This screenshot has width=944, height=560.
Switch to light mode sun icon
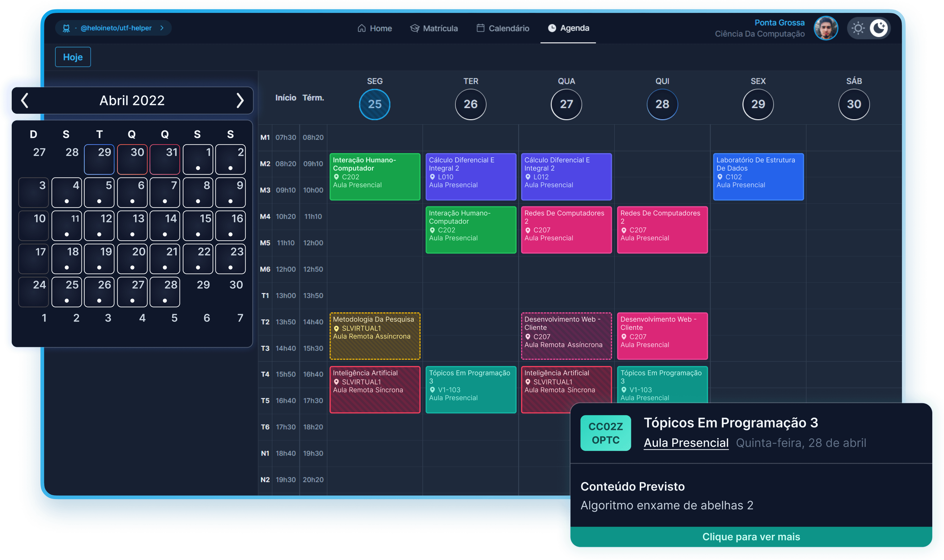coord(858,28)
